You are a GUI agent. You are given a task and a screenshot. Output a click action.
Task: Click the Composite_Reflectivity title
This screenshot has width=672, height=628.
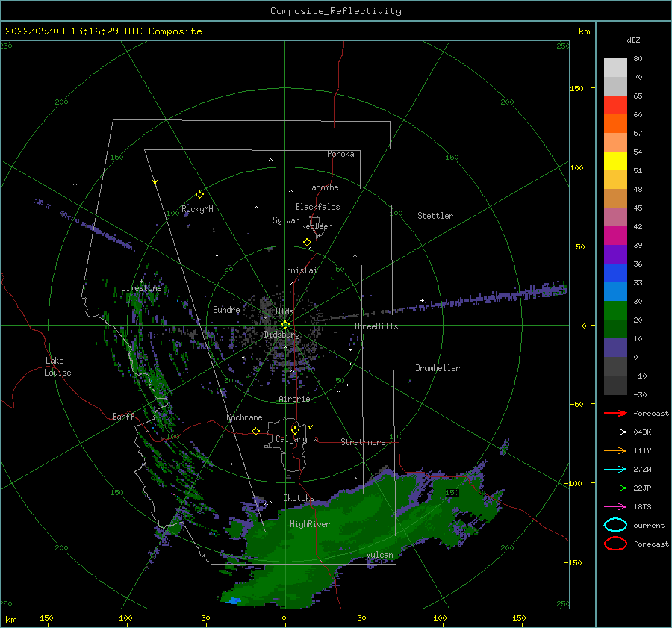click(336, 11)
